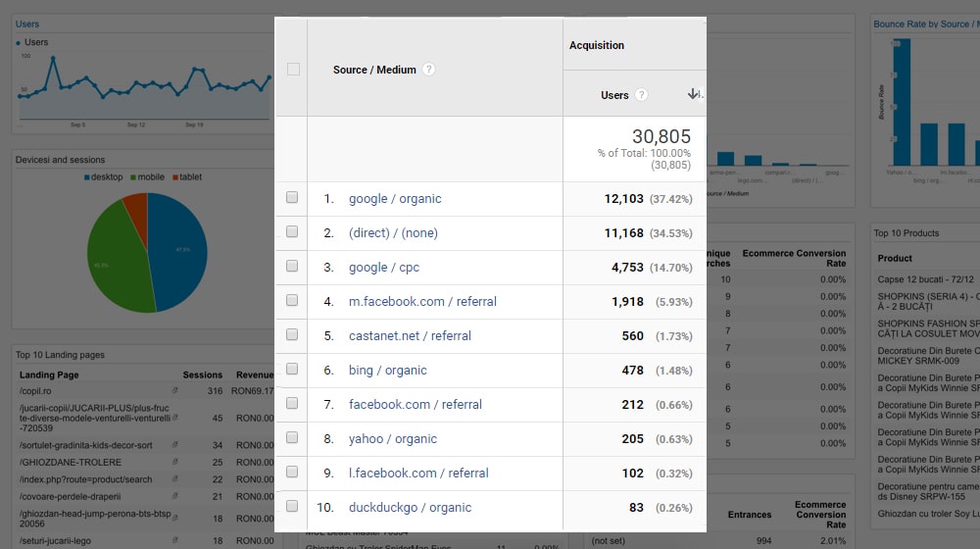Viewport: 980px width, 549px height.
Task: Open google / organic source link
Action: (x=395, y=199)
